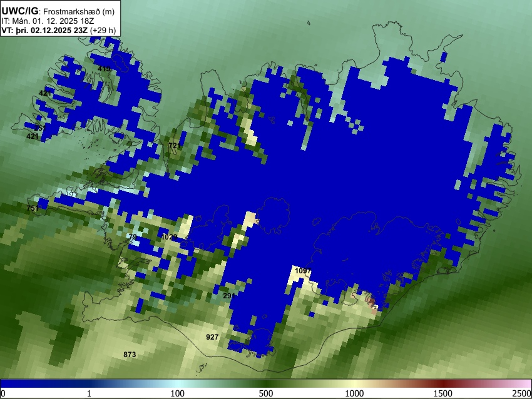Click the legend tick label '0'

(x=3, y=393)
